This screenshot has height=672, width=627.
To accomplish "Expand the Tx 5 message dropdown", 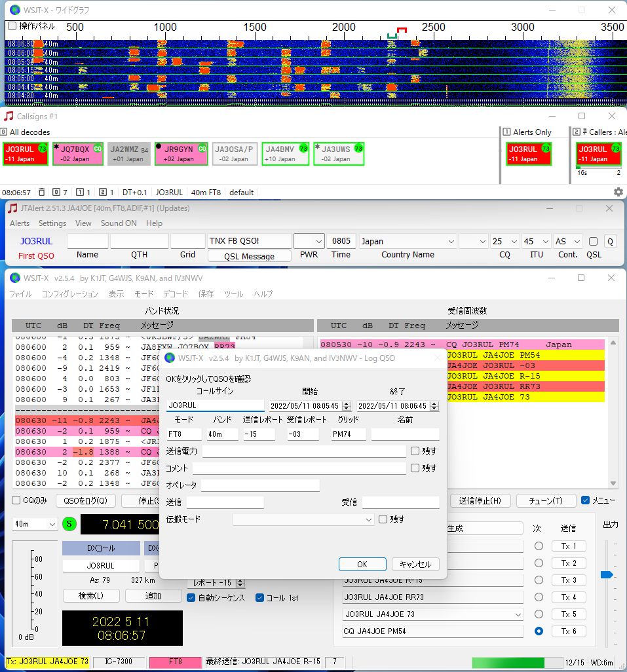I will (x=518, y=614).
